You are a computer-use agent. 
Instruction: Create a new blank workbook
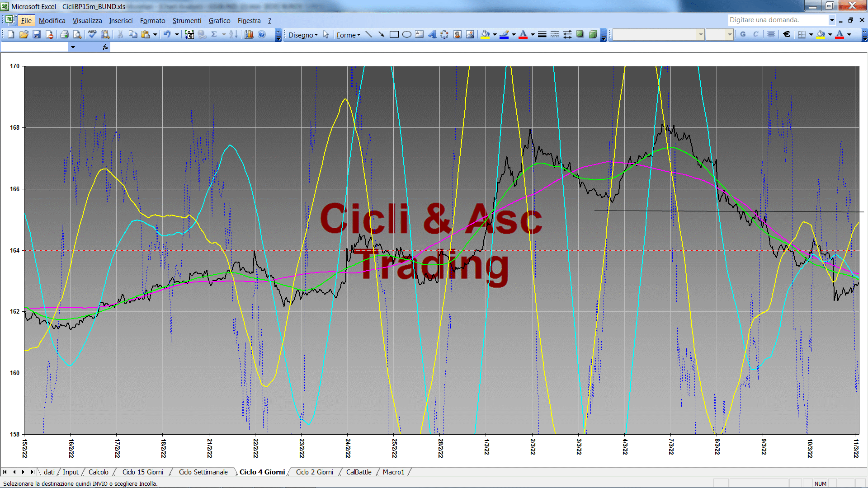(11, 34)
